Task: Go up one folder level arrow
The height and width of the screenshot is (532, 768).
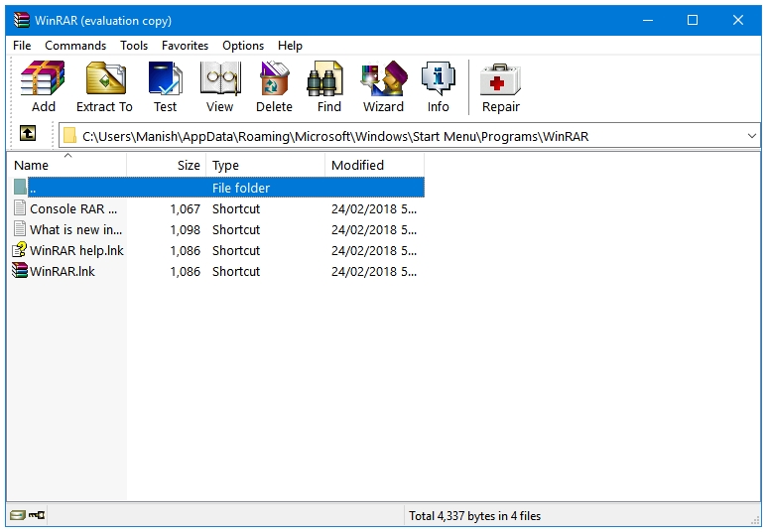Action: point(28,133)
